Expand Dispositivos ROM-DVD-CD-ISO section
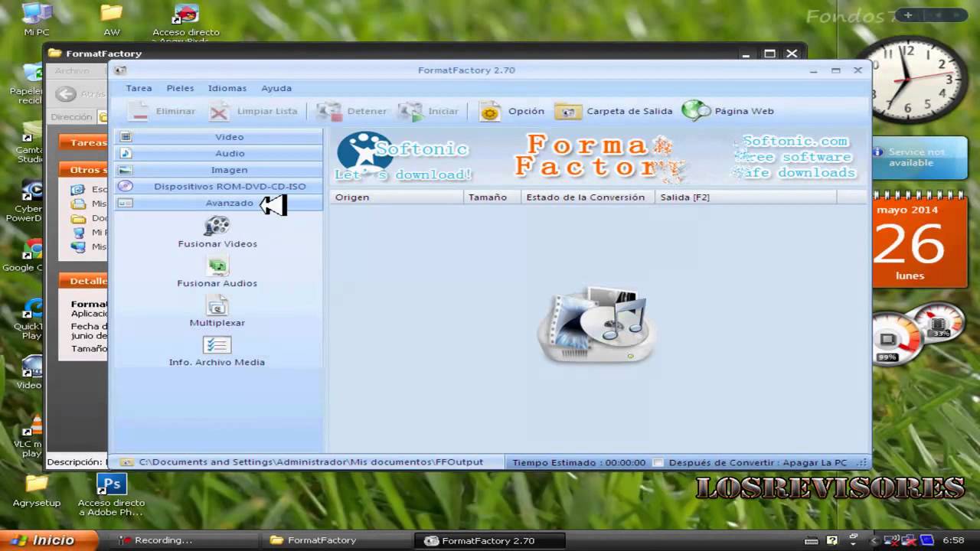 click(x=219, y=186)
